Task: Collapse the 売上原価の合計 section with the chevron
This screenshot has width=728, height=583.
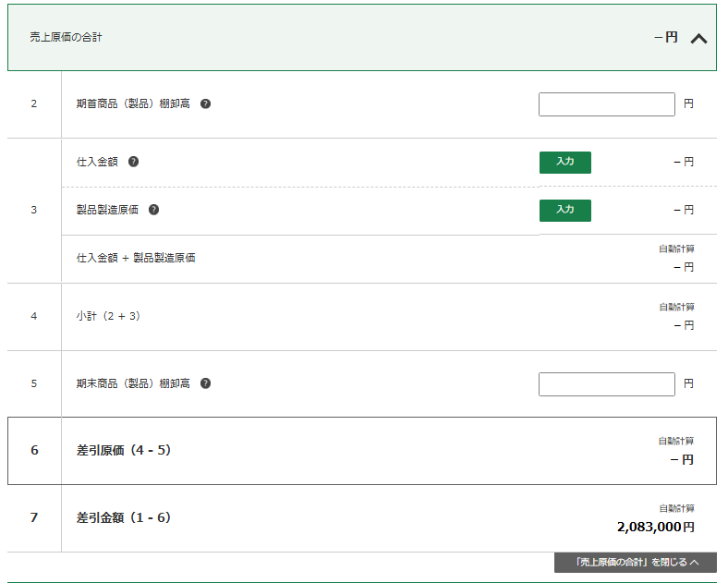Action: [698, 39]
